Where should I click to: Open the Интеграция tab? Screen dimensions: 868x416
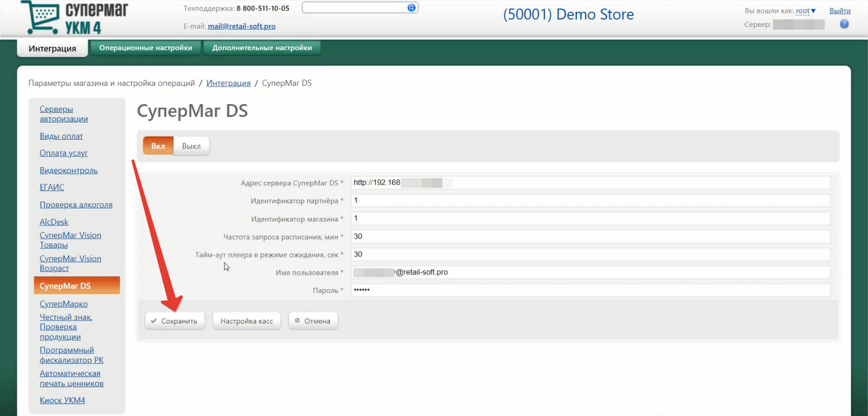coord(52,49)
